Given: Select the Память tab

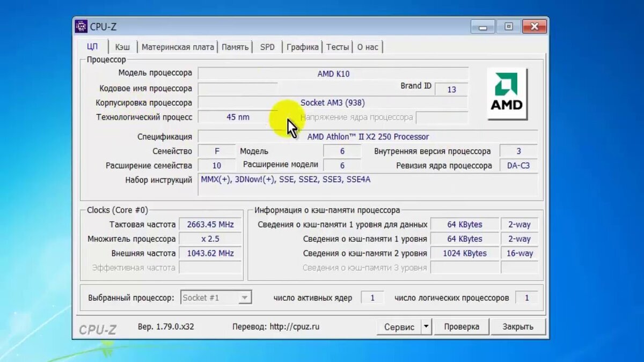Looking at the screenshot, I should 234,47.
